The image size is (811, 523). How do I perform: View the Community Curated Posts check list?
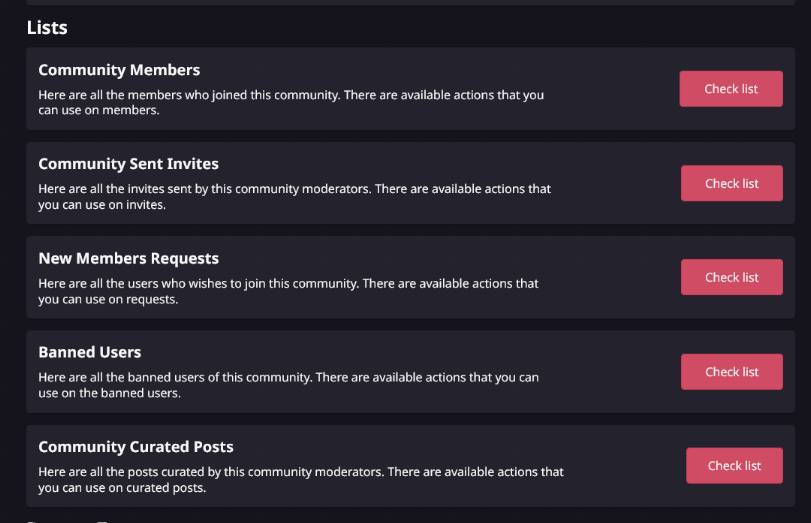click(734, 466)
